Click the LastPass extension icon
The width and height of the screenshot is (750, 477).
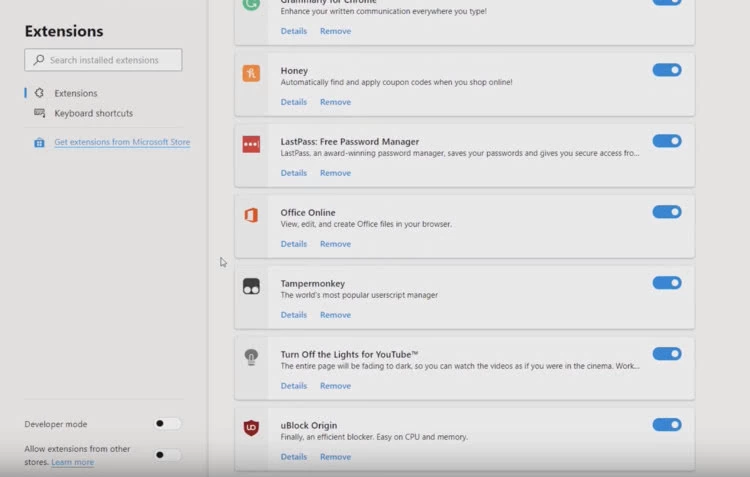251,144
